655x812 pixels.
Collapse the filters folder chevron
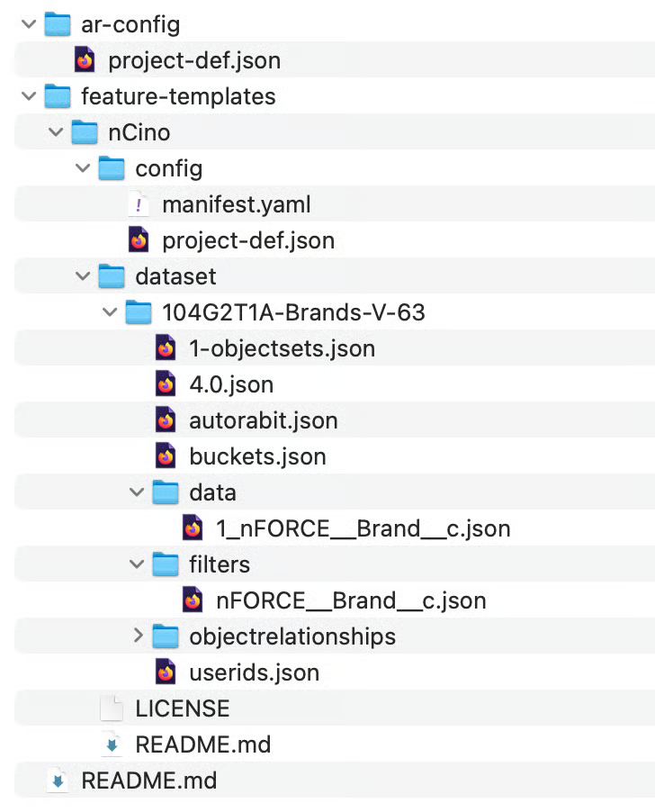click(x=137, y=564)
